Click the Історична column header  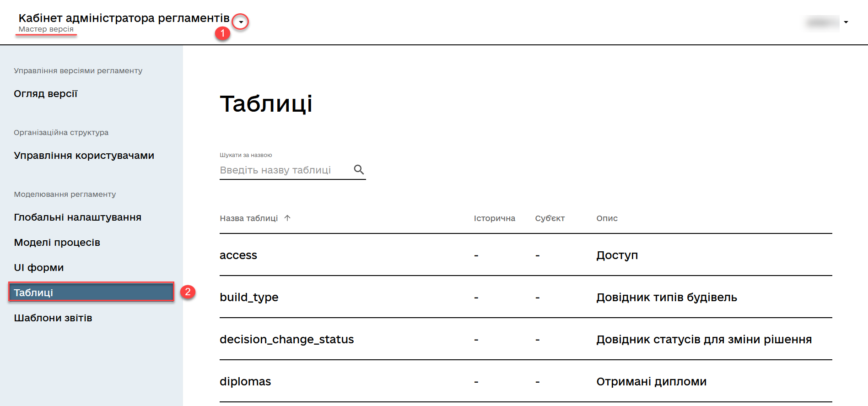click(494, 218)
